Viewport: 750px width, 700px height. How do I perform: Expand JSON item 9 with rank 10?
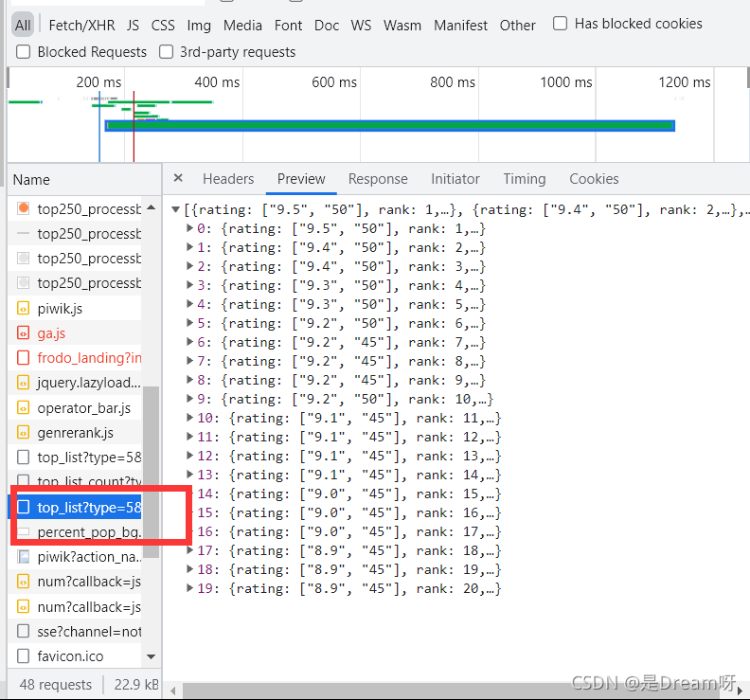point(190,399)
